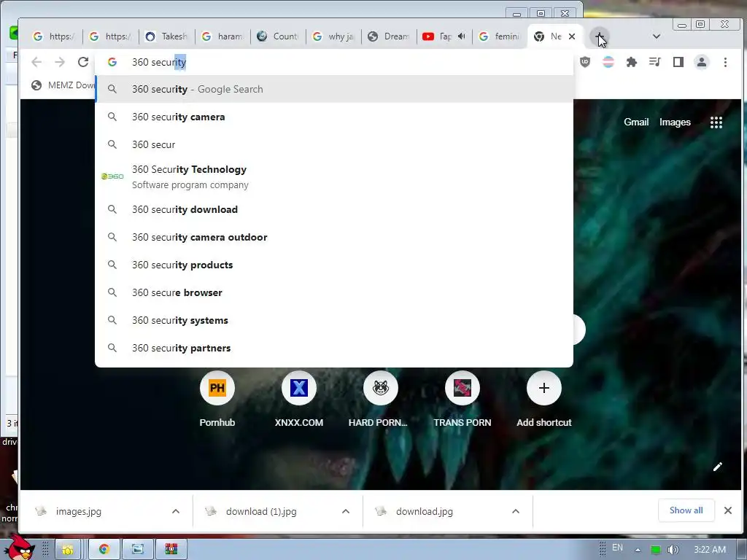Open the Chrome profile avatar
This screenshot has height=560, width=747.
[702, 62]
